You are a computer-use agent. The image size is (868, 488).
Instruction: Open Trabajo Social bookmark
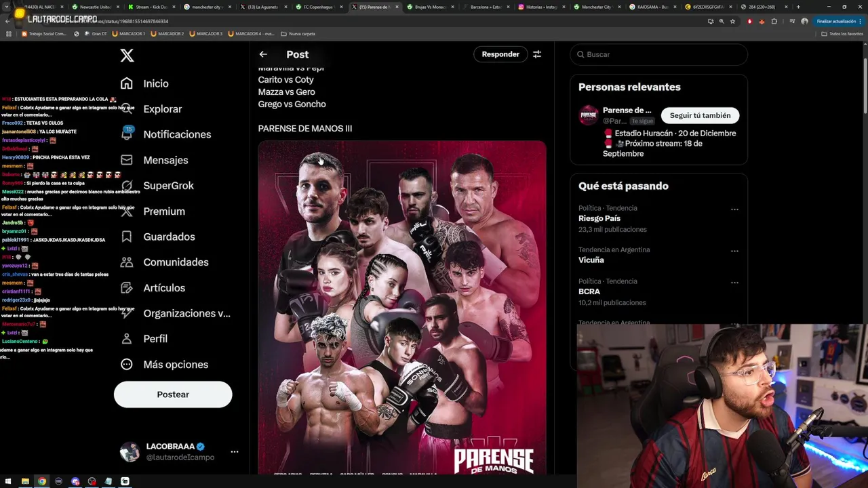click(x=44, y=33)
